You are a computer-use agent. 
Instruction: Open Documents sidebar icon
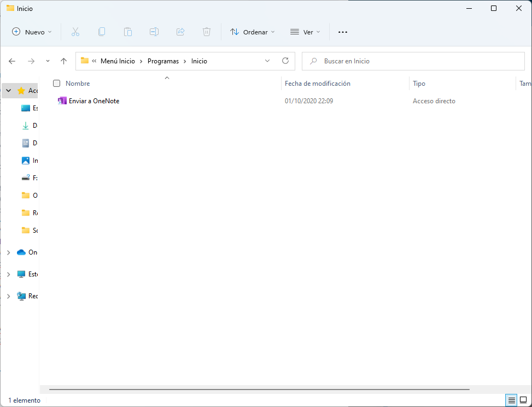(26, 143)
